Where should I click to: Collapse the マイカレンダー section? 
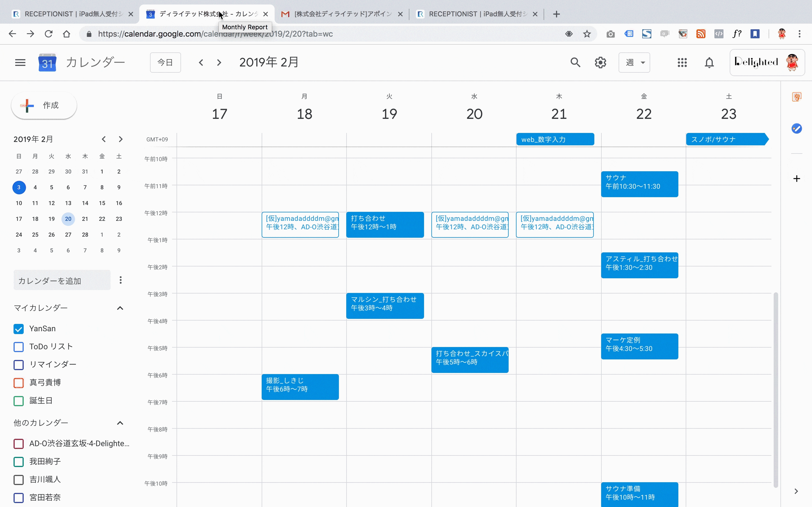tap(120, 308)
